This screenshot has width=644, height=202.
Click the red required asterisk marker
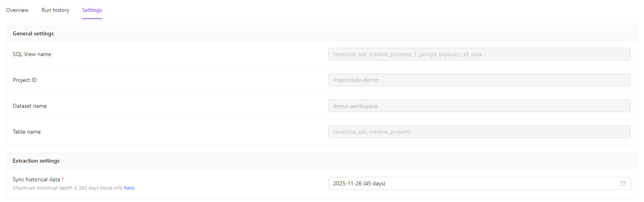point(63,179)
